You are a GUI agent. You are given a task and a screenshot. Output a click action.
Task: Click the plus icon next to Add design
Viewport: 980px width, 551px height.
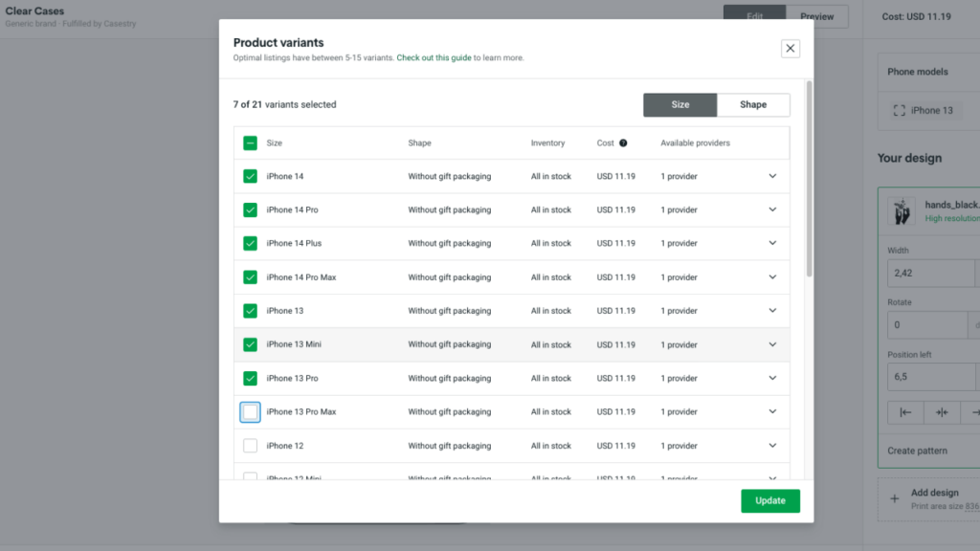coord(894,498)
